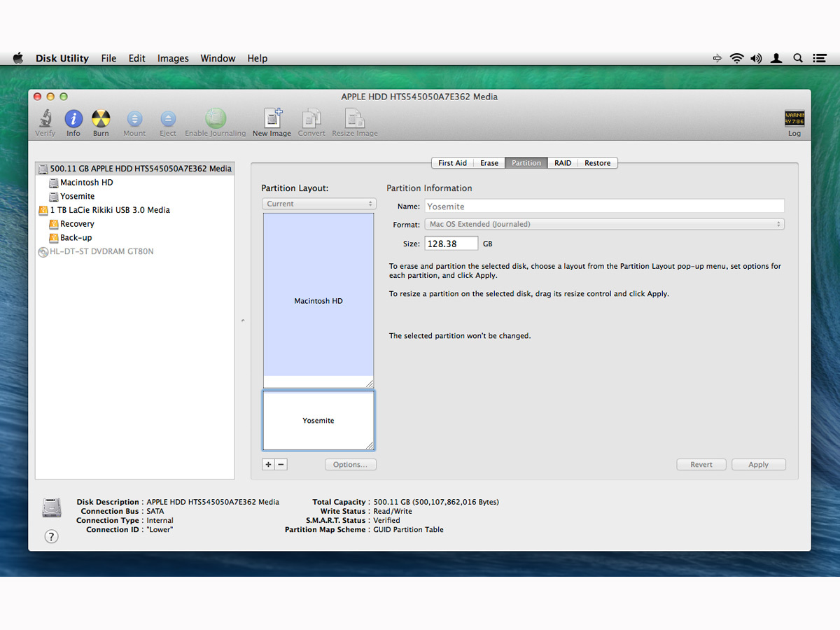
Task: Open the Format Mac OS Extended dropdown
Action: click(x=605, y=224)
